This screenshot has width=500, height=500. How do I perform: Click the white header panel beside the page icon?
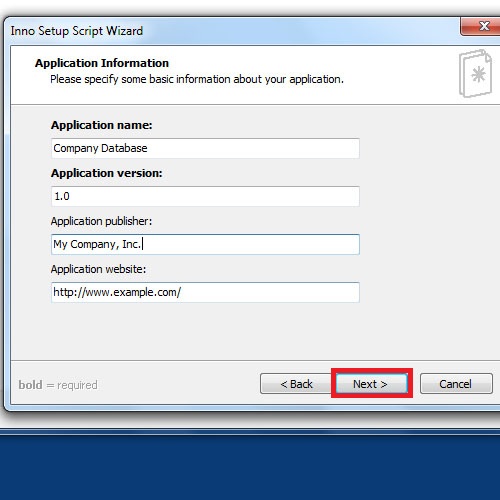tap(400, 75)
